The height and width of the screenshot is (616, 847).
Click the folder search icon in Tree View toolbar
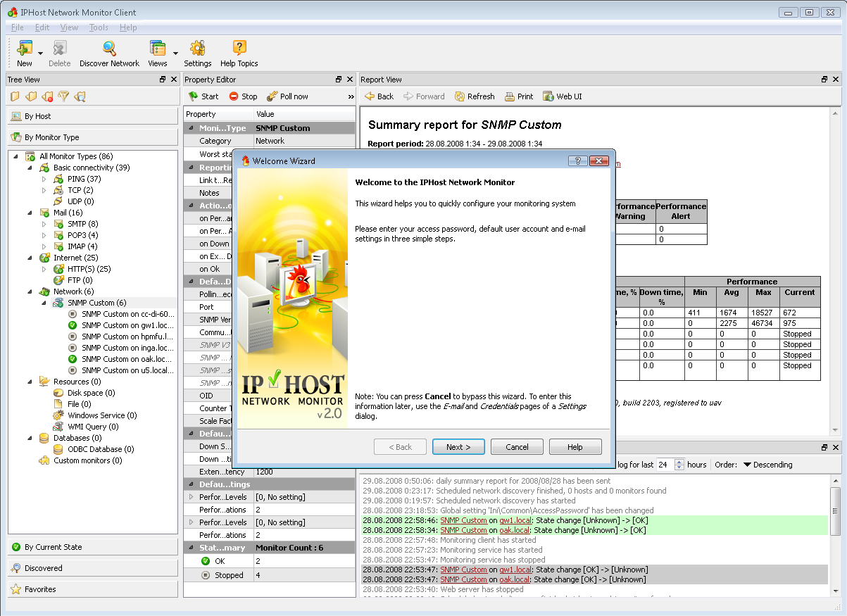click(x=80, y=96)
